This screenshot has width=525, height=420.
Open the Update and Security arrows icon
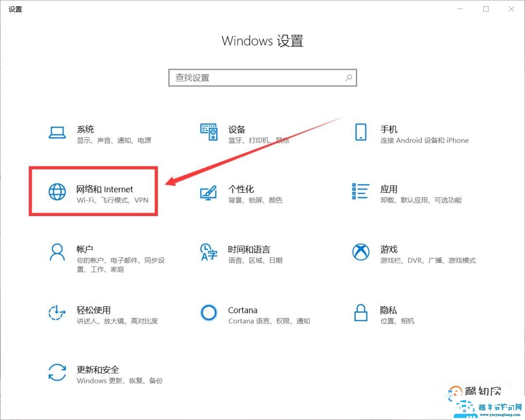click(57, 372)
